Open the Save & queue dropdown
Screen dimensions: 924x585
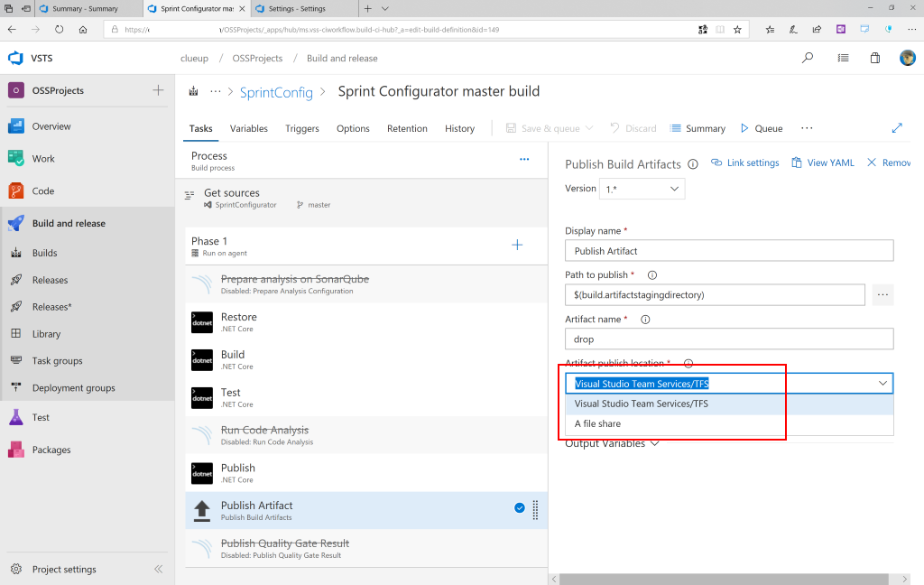tap(550, 128)
